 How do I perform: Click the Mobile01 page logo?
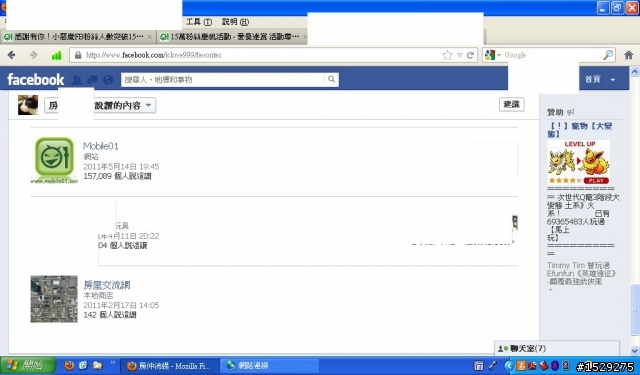(54, 160)
